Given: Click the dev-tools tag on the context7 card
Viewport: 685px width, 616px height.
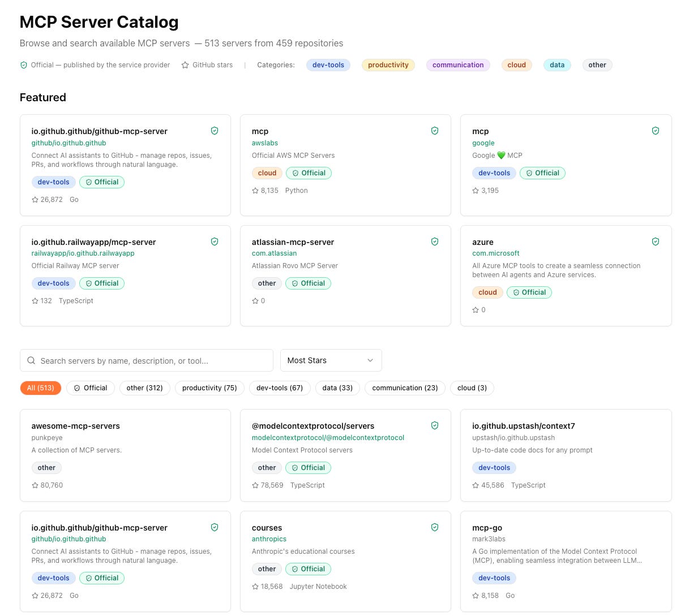Looking at the screenshot, I should pos(494,468).
